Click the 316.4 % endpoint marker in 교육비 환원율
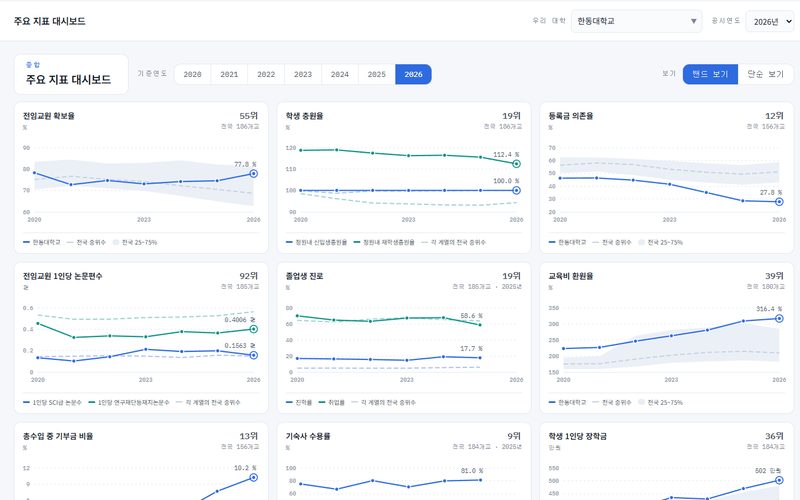Screen dimensions: 800x500 pyautogui.click(x=779, y=318)
